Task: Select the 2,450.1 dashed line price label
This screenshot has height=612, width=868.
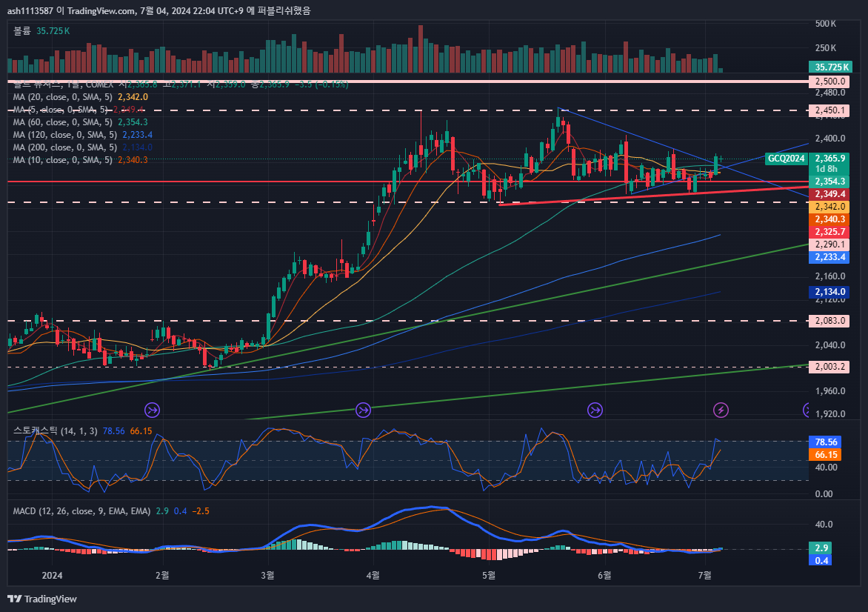Action: [830, 110]
